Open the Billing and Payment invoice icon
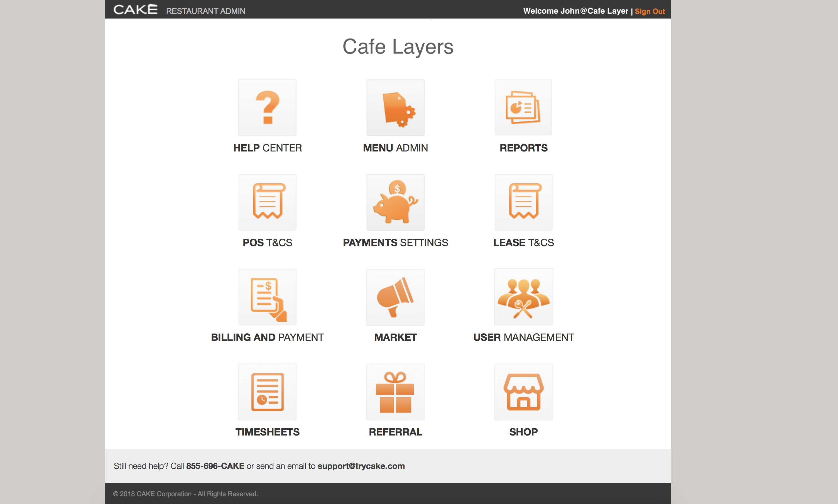Image resolution: width=838 pixels, height=504 pixels. (267, 297)
